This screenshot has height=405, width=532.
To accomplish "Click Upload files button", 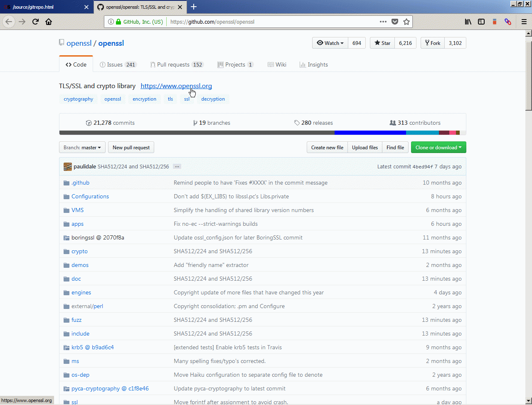I will click(x=365, y=148).
